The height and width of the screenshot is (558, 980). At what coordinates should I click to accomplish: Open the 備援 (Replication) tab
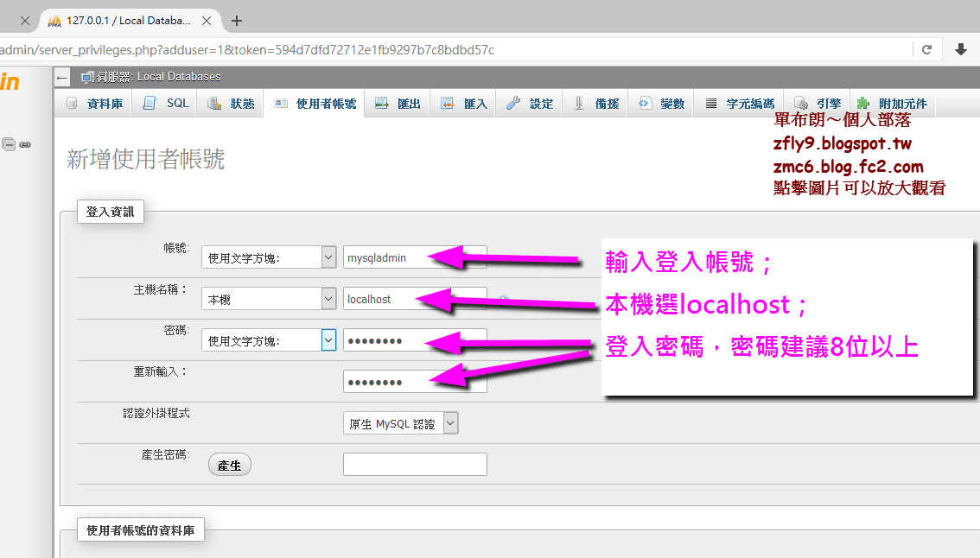coord(595,103)
